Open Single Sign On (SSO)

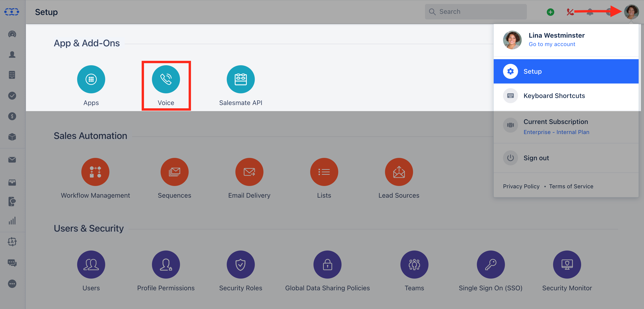(x=490, y=265)
